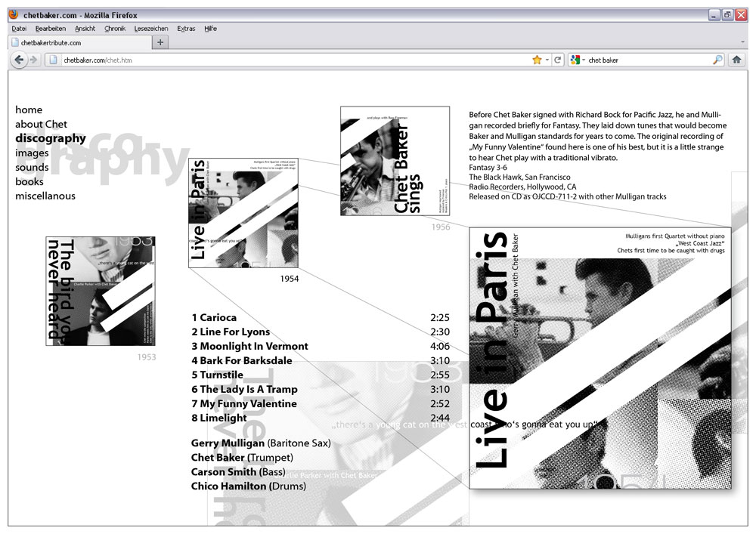This screenshot has width=756, height=534.
Task: Click the 1956 year label under the cover
Action: point(441,227)
